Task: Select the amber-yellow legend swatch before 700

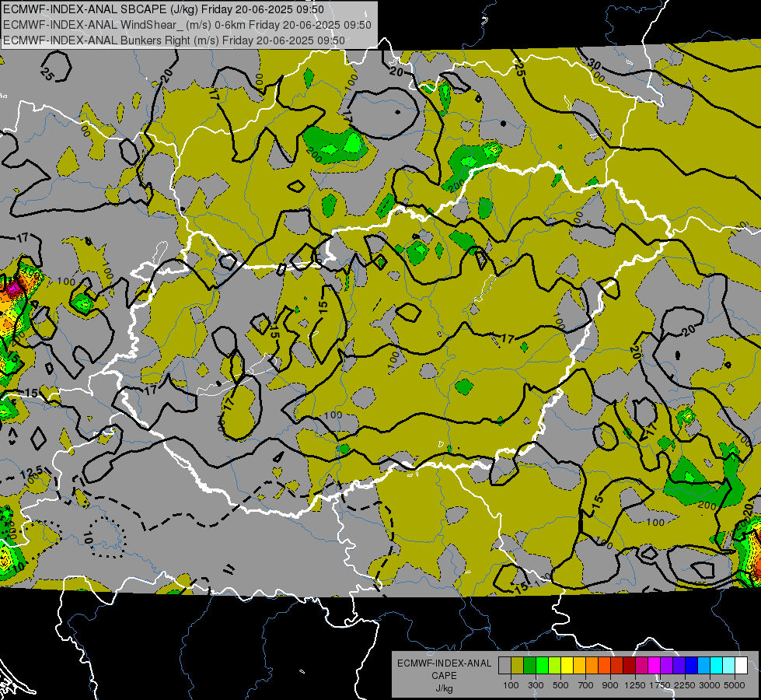Action: pyautogui.click(x=579, y=666)
